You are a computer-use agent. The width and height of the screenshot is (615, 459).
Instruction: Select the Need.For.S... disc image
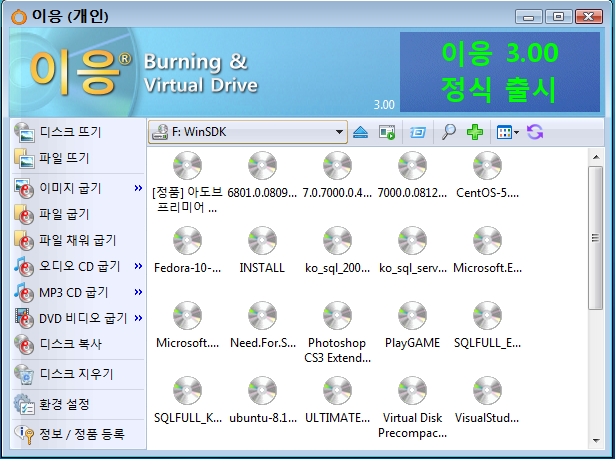pyautogui.click(x=262, y=325)
